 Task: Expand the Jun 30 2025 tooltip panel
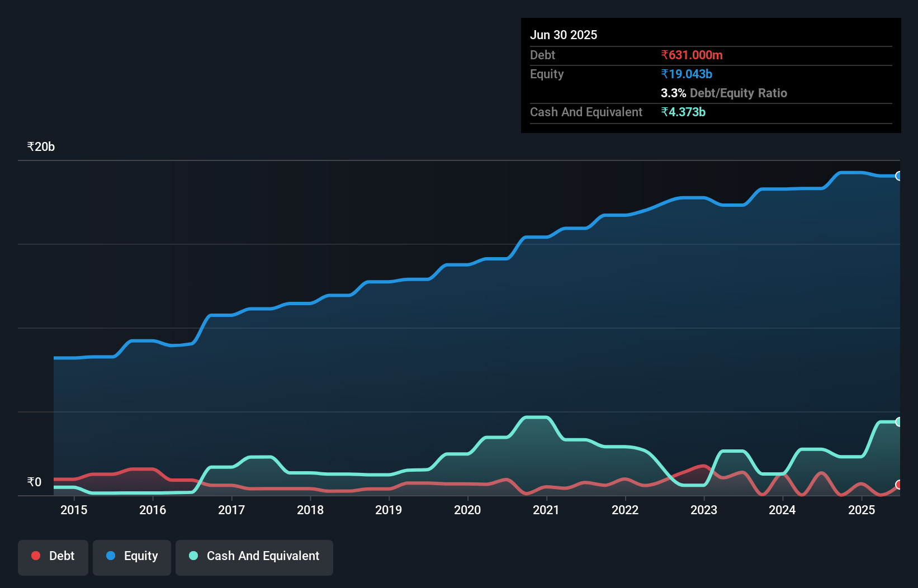coord(564,35)
